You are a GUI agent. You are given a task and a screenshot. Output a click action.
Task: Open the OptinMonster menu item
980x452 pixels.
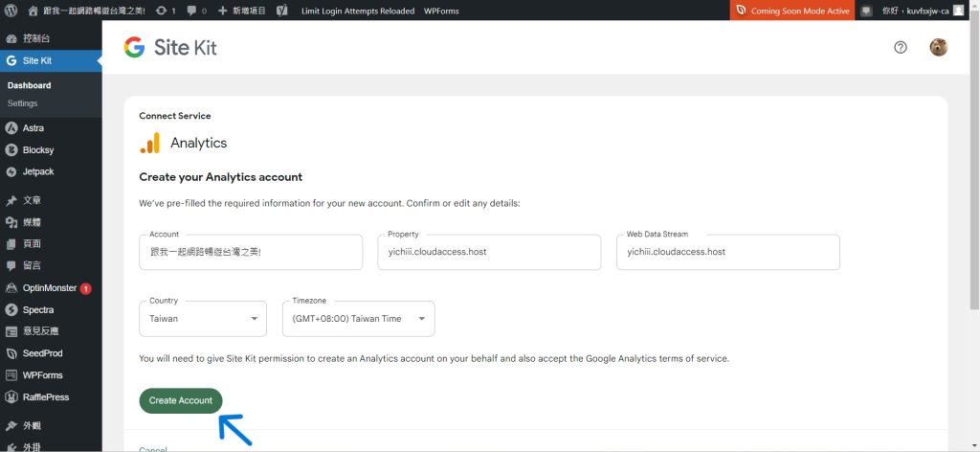(x=50, y=288)
